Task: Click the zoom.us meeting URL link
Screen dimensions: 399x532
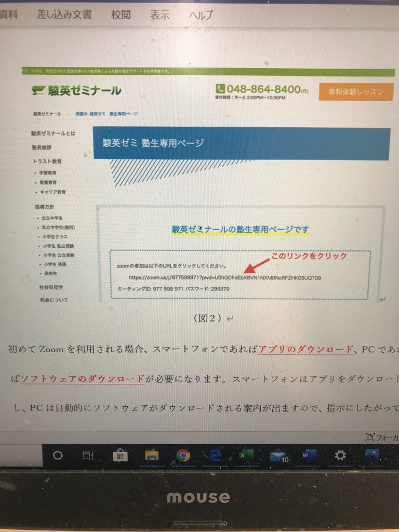Action: [x=224, y=277]
